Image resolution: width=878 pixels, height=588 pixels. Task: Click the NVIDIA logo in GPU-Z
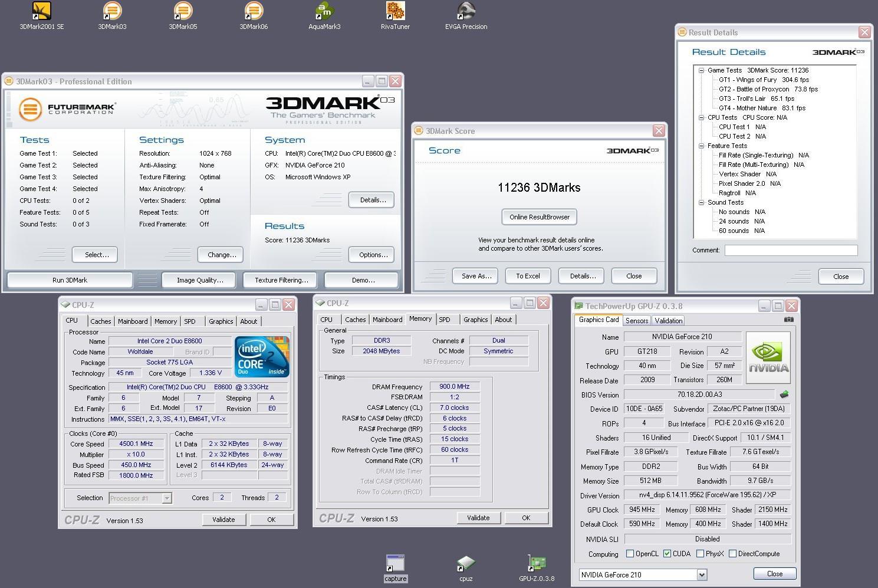coord(768,358)
